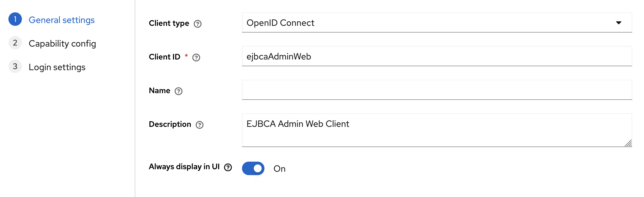Click the Client type help icon

(198, 24)
